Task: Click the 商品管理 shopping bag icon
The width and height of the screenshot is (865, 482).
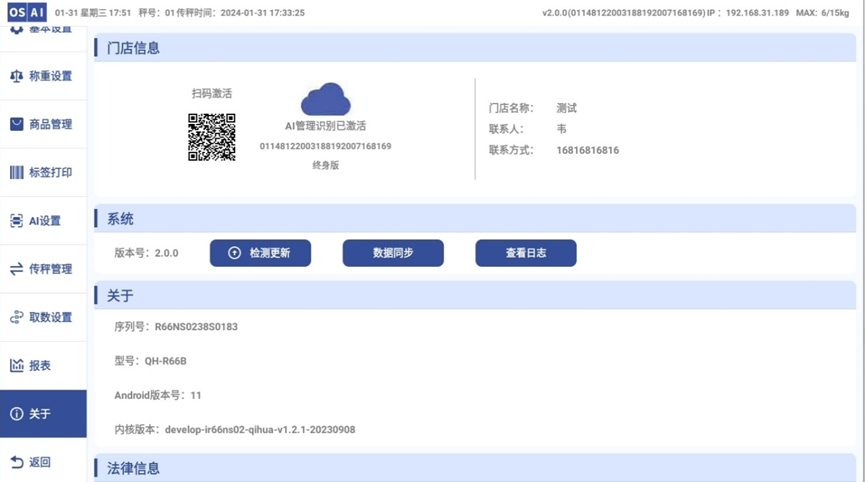Action: [16, 124]
